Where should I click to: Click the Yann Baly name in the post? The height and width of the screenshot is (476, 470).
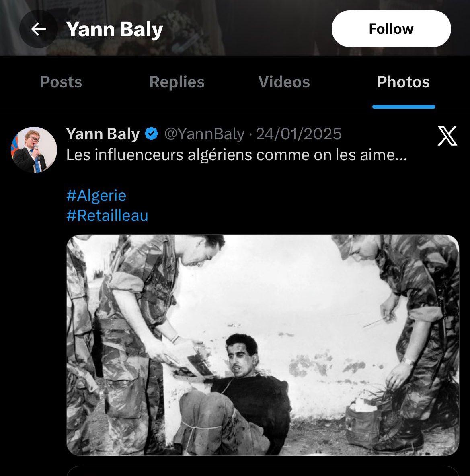point(103,134)
